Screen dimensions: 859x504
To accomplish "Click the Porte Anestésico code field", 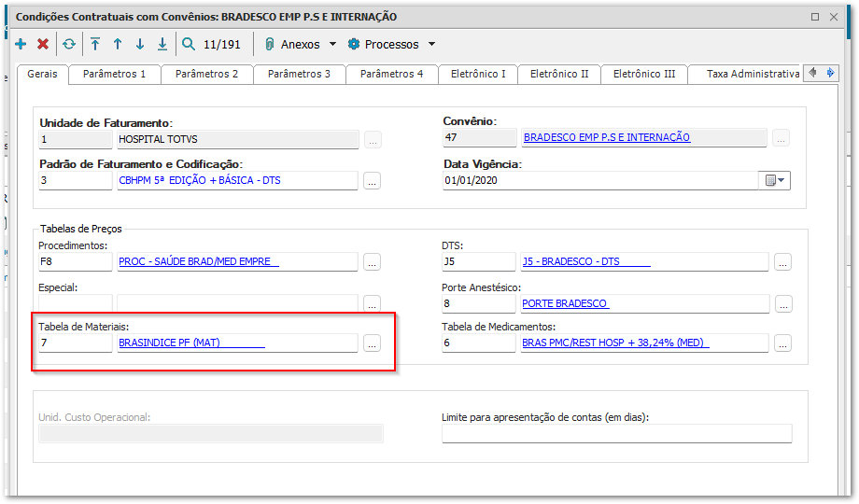I will (479, 303).
